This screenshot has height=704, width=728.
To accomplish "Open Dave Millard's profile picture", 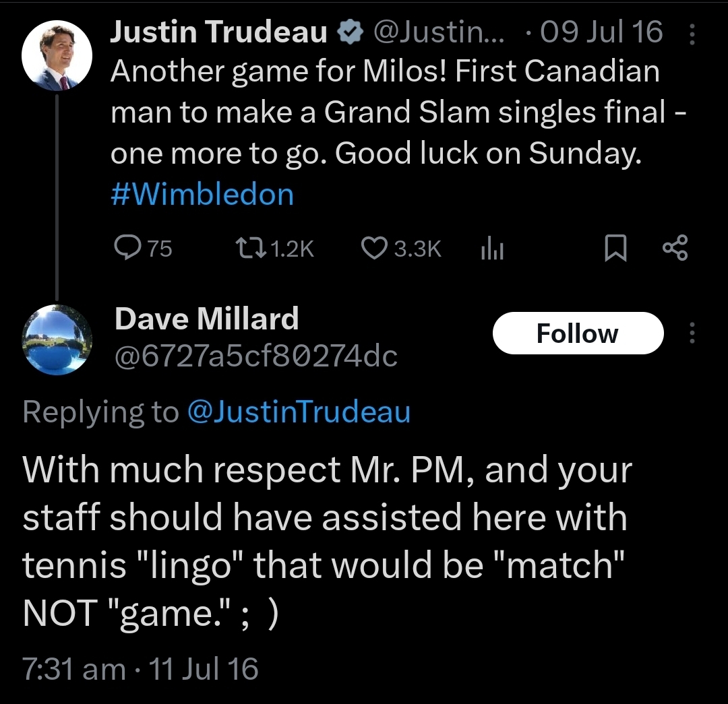I will click(x=57, y=339).
